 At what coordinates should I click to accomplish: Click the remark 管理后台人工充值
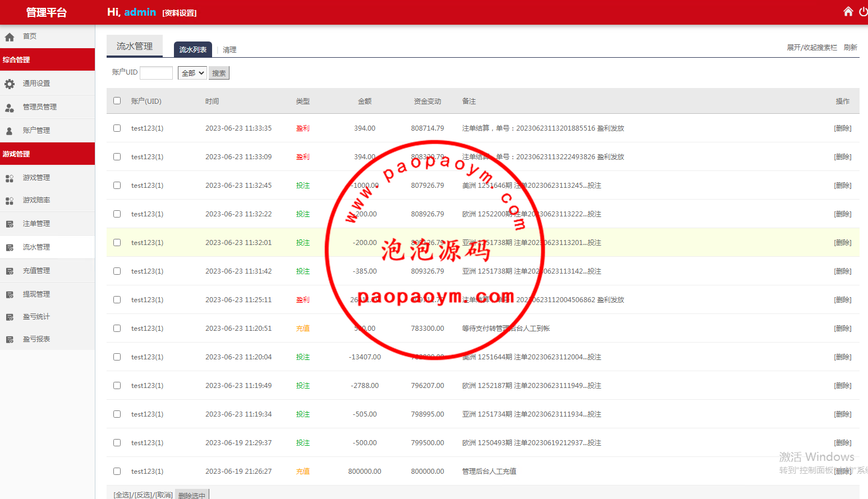[x=489, y=472]
